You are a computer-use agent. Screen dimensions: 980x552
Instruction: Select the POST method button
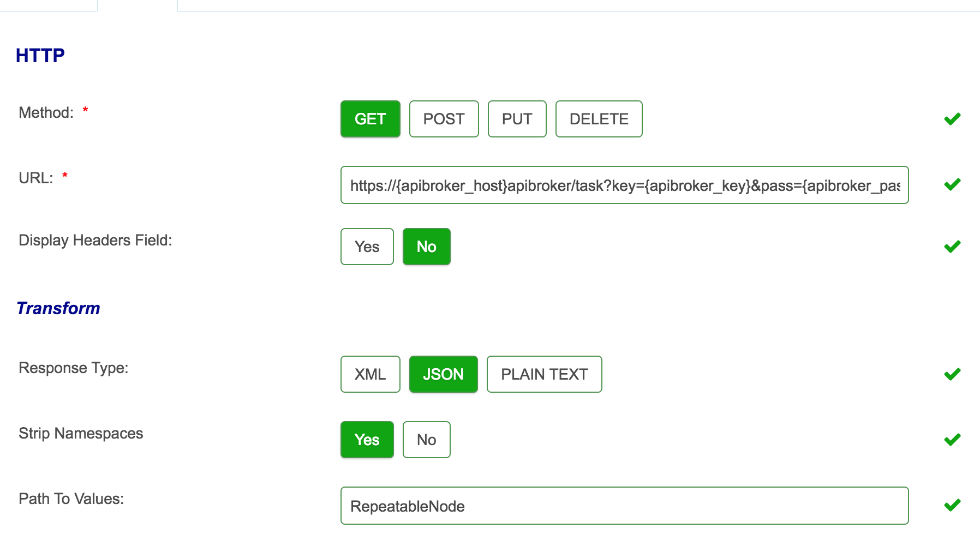click(x=444, y=119)
